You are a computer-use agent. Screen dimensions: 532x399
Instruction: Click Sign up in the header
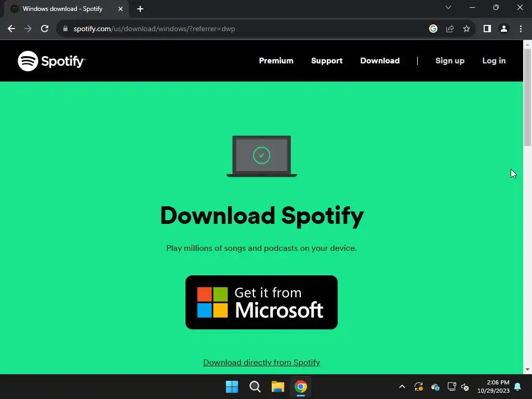click(x=450, y=61)
